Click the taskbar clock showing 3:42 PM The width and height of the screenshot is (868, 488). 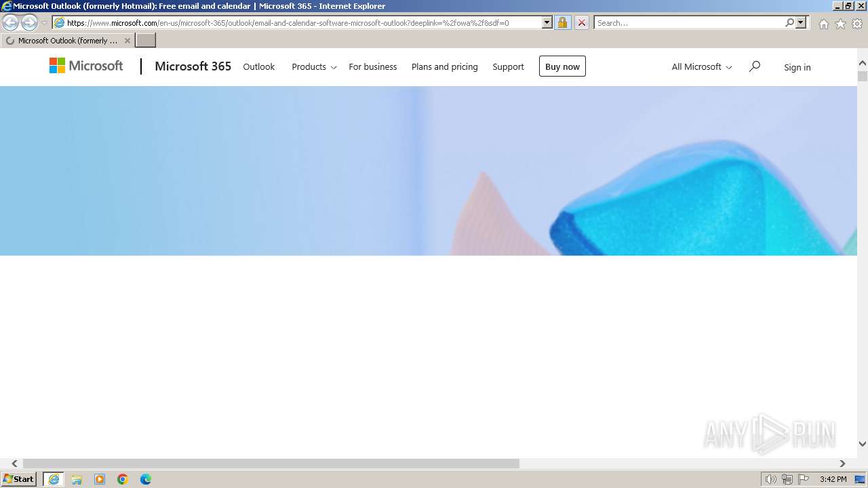click(x=833, y=479)
